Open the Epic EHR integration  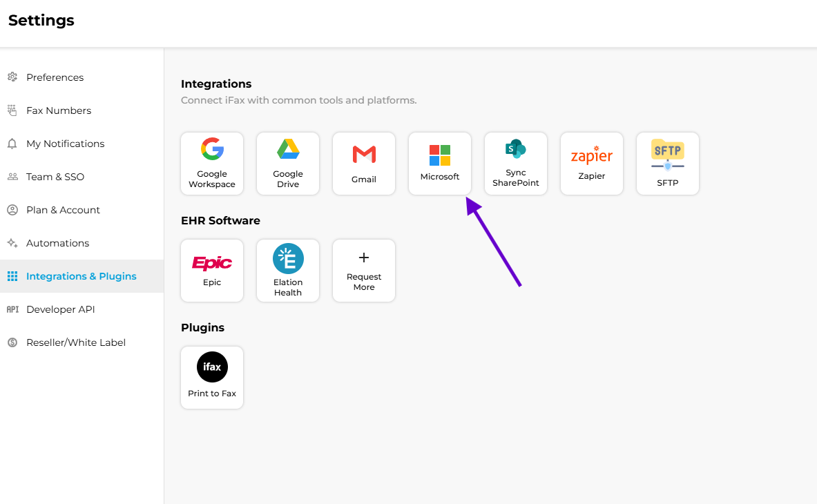212,271
